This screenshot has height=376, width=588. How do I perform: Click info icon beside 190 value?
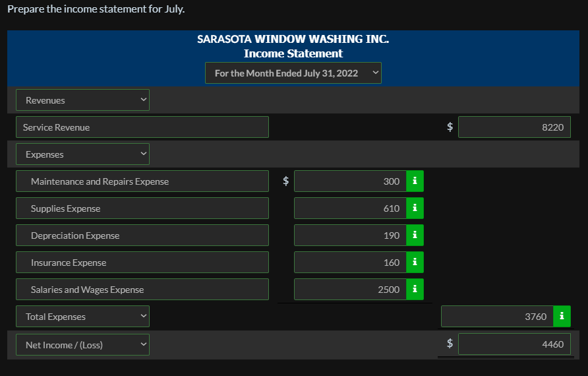[415, 235]
